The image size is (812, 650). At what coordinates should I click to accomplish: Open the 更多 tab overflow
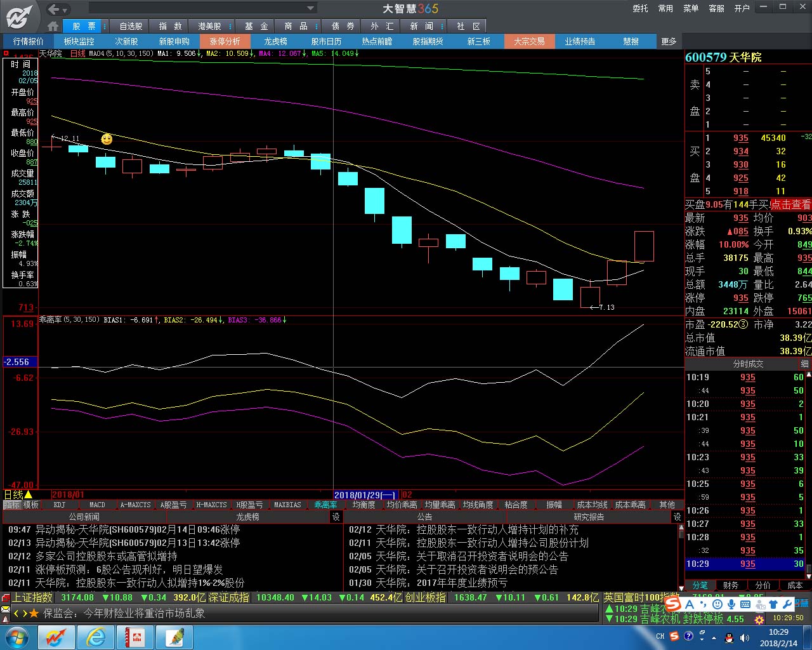pos(669,41)
